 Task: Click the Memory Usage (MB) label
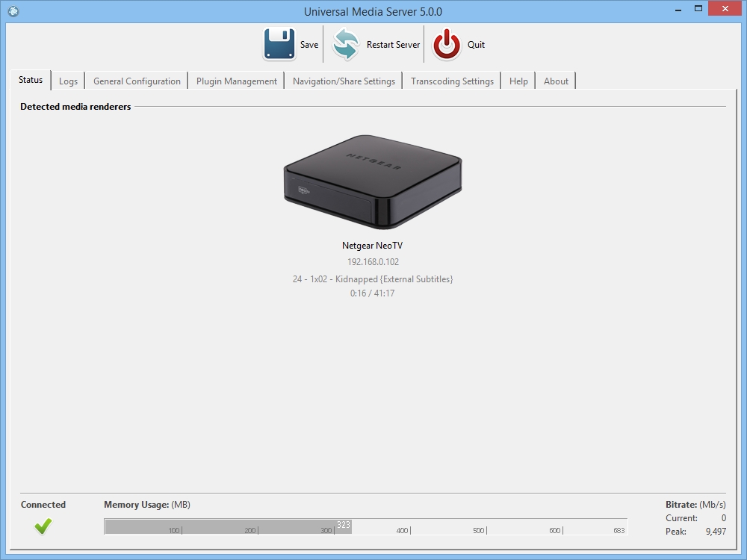click(x=146, y=505)
